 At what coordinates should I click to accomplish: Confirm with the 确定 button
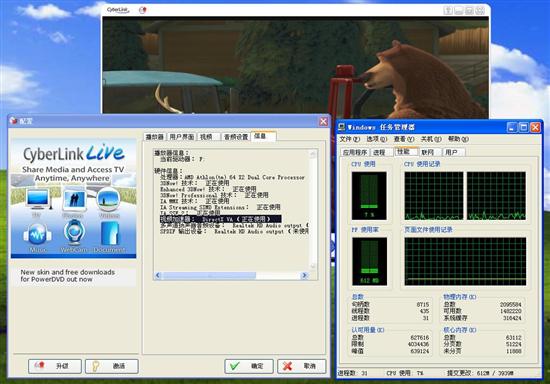point(249,366)
